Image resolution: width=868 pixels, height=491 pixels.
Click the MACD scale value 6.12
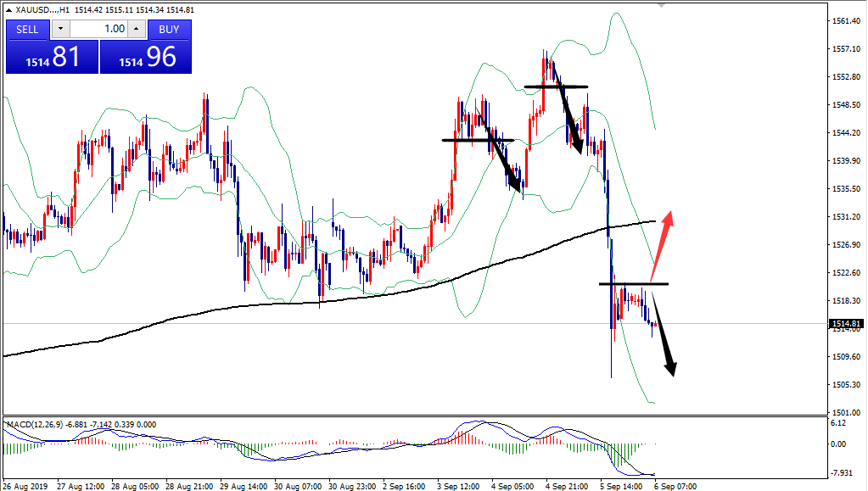pyautogui.click(x=838, y=423)
